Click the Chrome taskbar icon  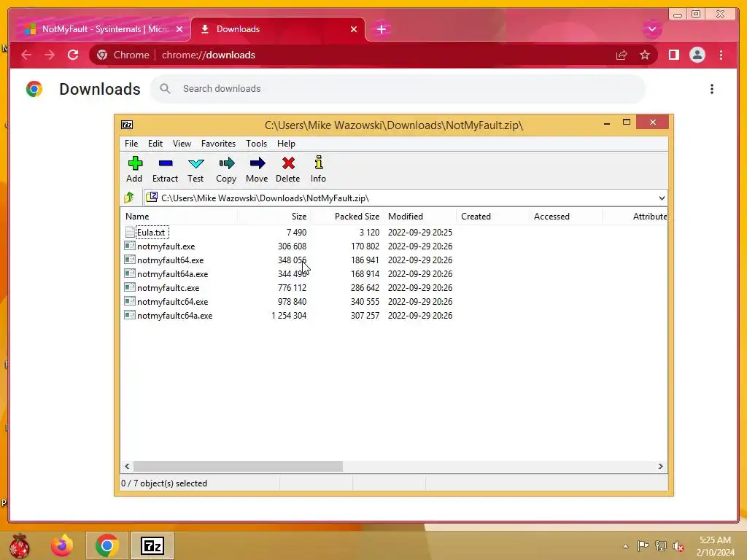click(x=107, y=545)
